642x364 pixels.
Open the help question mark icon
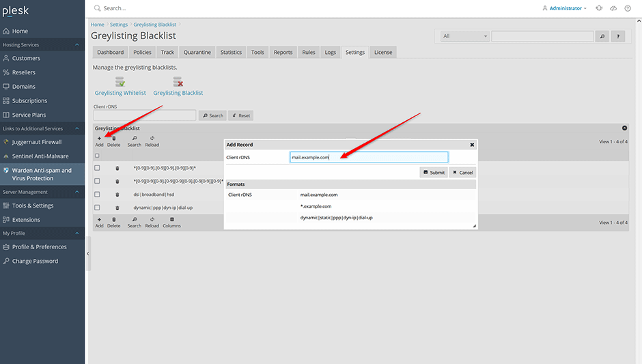(x=628, y=8)
